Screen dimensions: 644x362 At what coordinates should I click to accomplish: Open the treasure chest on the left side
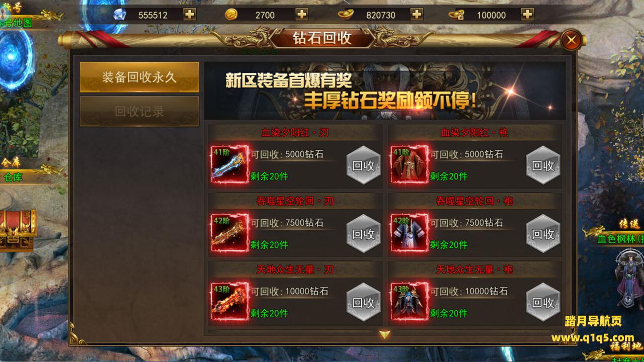click(x=18, y=230)
